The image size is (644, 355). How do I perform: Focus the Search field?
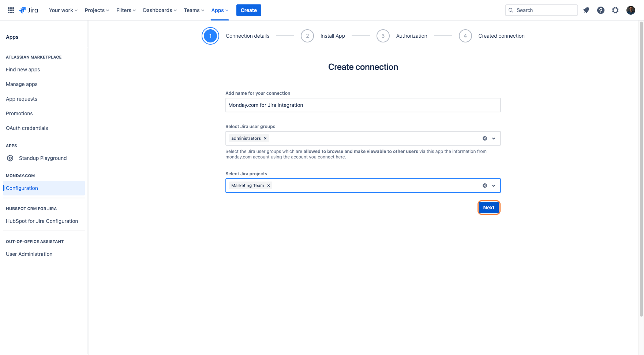pos(542,10)
